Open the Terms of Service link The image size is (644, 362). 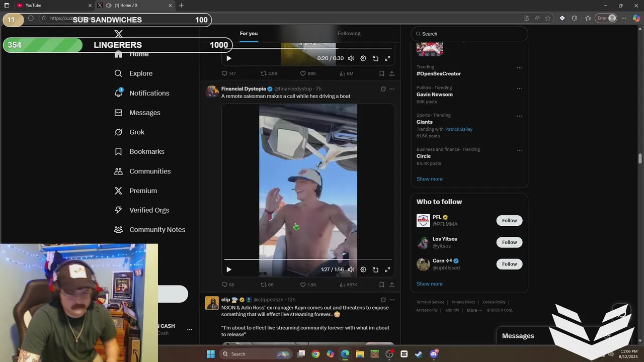click(430, 302)
